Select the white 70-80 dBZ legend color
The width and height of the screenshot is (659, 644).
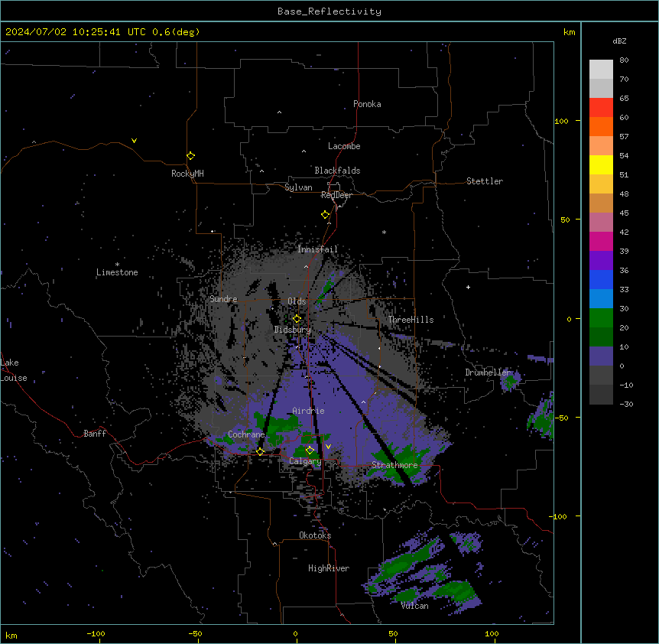(601, 69)
